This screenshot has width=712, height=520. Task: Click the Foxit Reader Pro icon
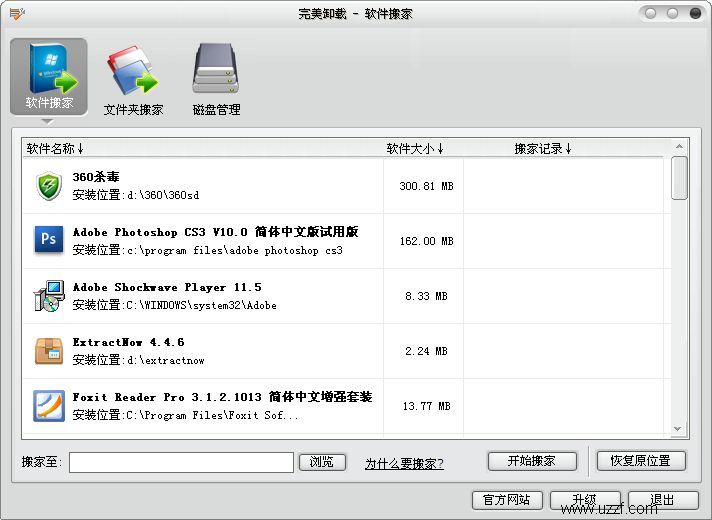coord(49,406)
